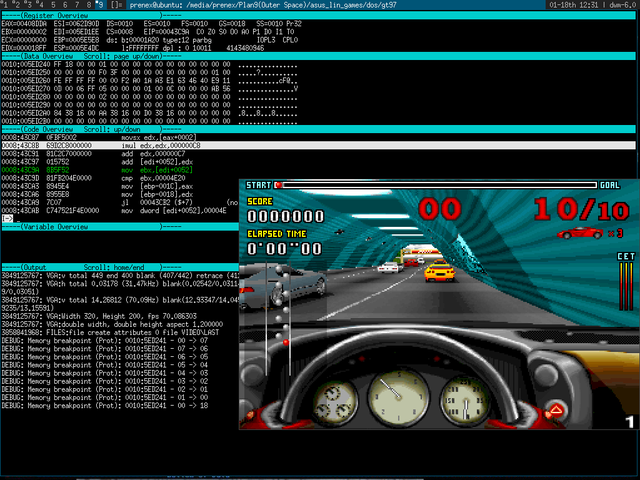Select the mov [ebp-001C],eax code line

97,186
